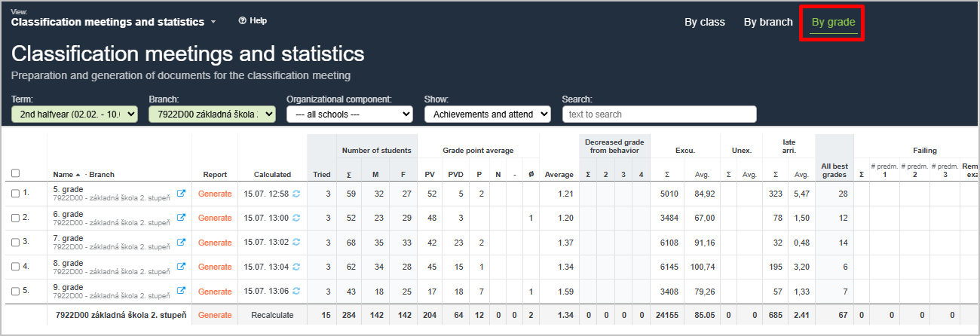Open the Show dropdown for Achievements
This screenshot has height=336, width=980.
coord(488,115)
